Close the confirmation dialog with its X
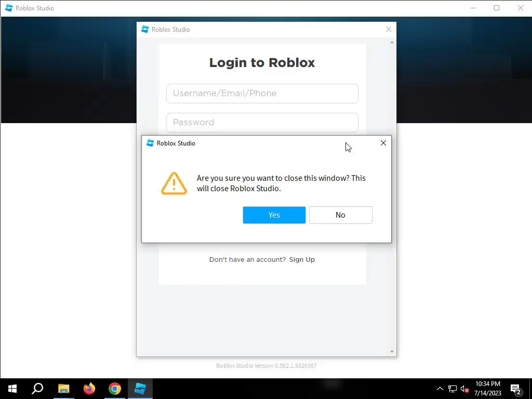 383,143
